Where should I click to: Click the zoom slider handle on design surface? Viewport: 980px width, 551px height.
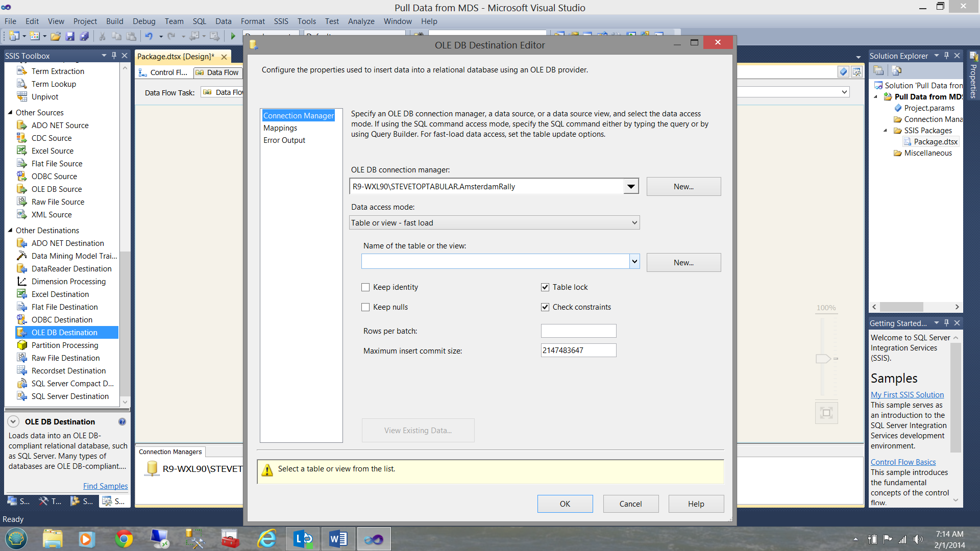pyautogui.click(x=823, y=359)
